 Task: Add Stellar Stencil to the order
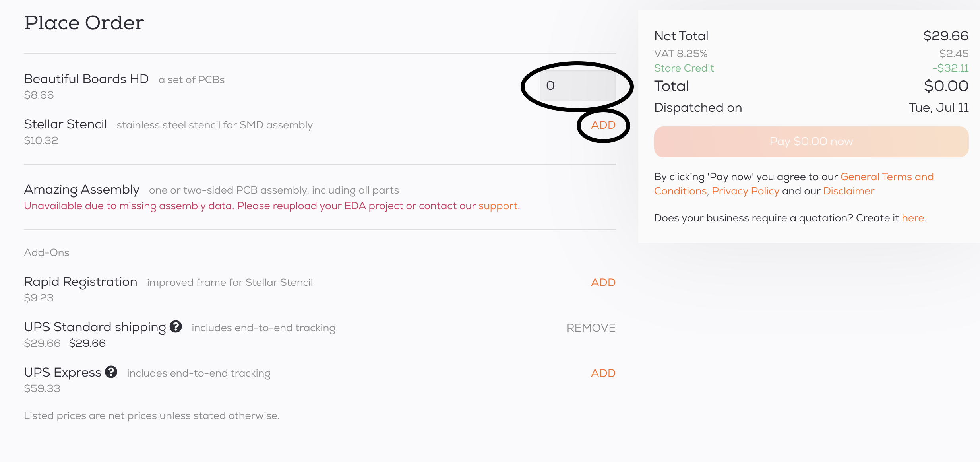(x=603, y=125)
